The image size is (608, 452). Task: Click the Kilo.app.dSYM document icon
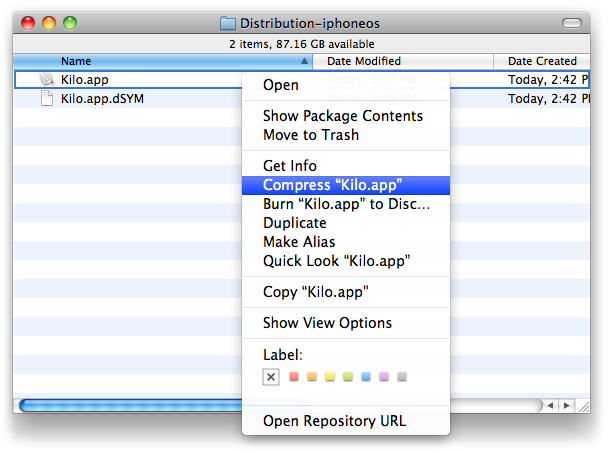[47, 98]
